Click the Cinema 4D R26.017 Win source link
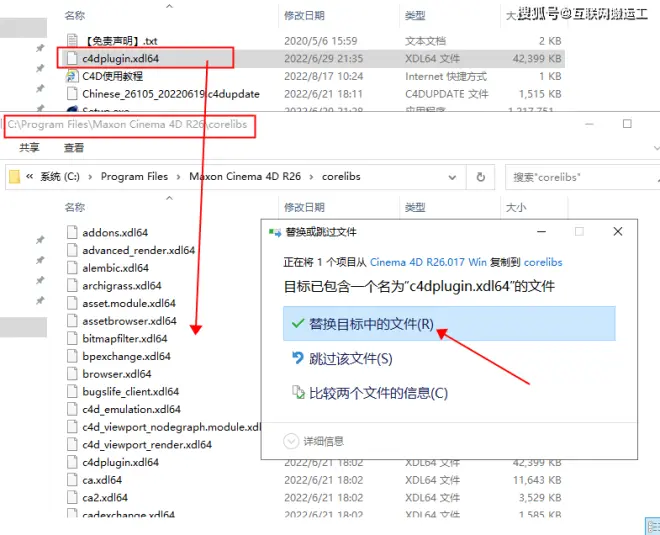Image resolution: width=660 pixels, height=535 pixels. [x=428, y=262]
